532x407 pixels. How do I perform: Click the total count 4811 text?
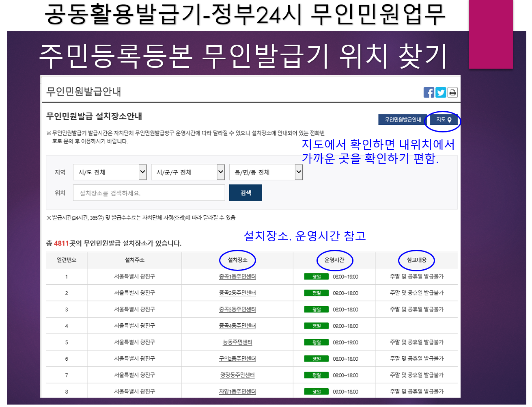tap(61, 243)
